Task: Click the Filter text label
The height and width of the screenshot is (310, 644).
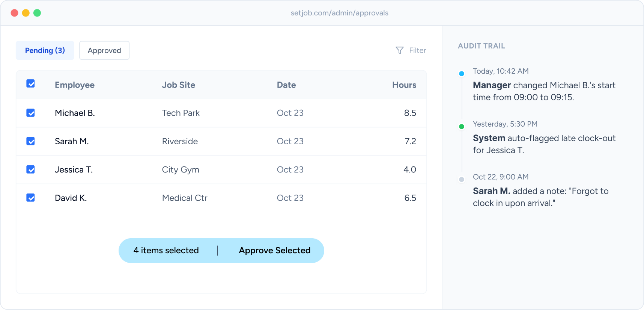Action: click(417, 50)
